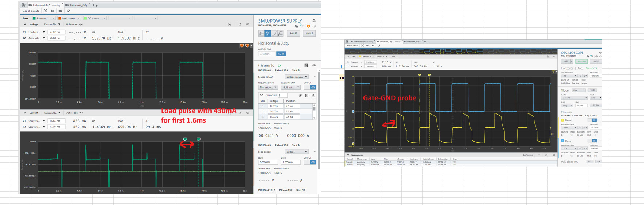Click the capture screenshot icon in SMU toolbar
The width and height of the screenshot is (644, 205).
click(x=52, y=11)
